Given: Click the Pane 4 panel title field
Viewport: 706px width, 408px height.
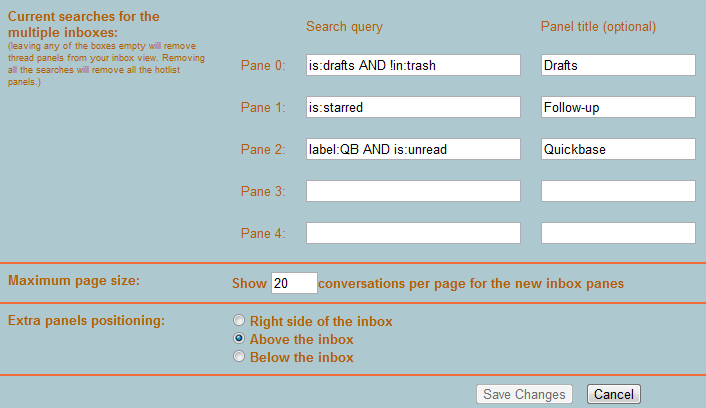Looking at the screenshot, I should [x=617, y=233].
